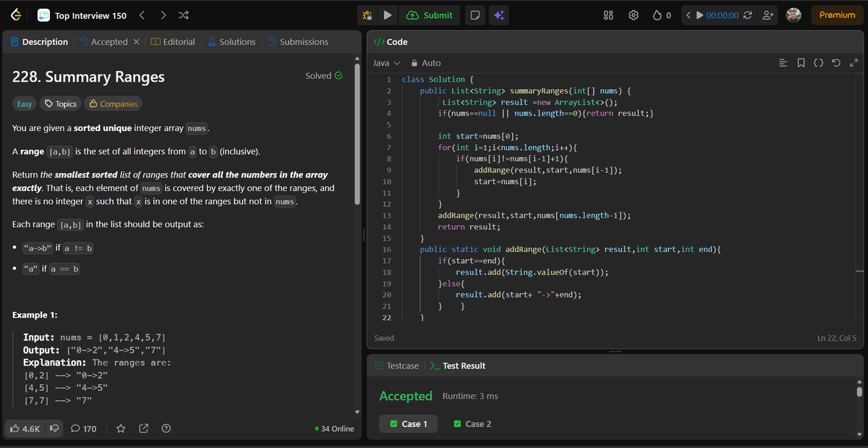Screen dimensions: 868x448
Task: Click the description panel vertical scrollbar
Action: coord(356,130)
